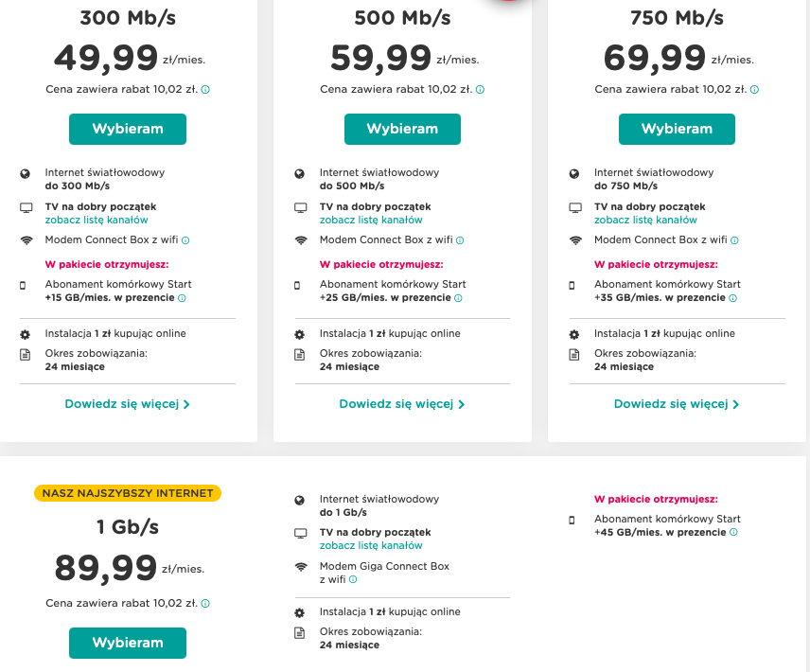
Task: Click info icon for +35 GB/mies. w prezencie
Action: click(732, 298)
